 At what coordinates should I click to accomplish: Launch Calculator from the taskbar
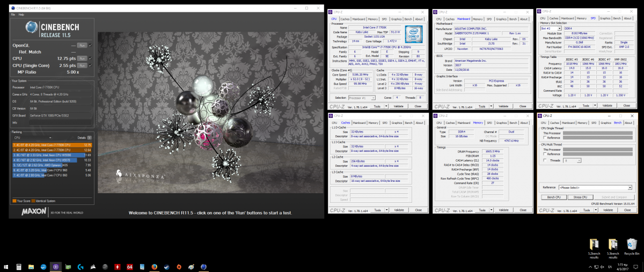(x=18, y=267)
